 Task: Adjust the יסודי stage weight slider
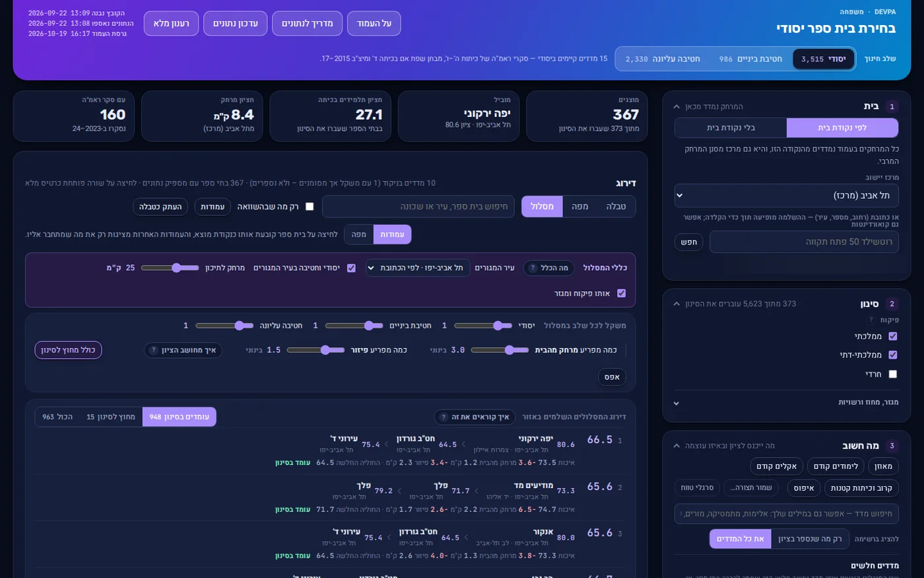(482, 326)
